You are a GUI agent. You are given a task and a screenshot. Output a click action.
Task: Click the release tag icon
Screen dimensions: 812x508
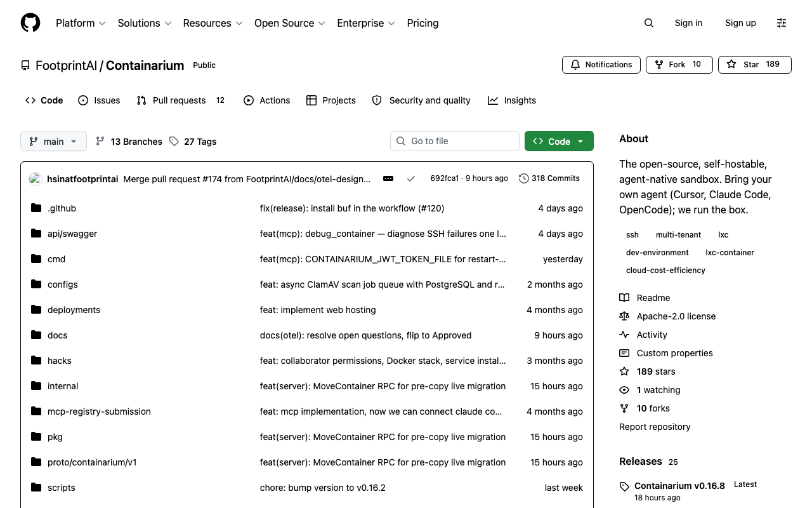click(x=625, y=486)
